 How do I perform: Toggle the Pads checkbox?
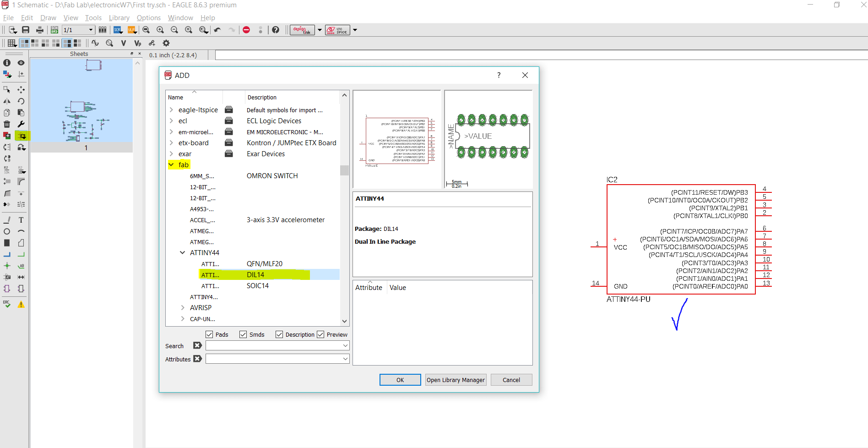click(x=209, y=334)
